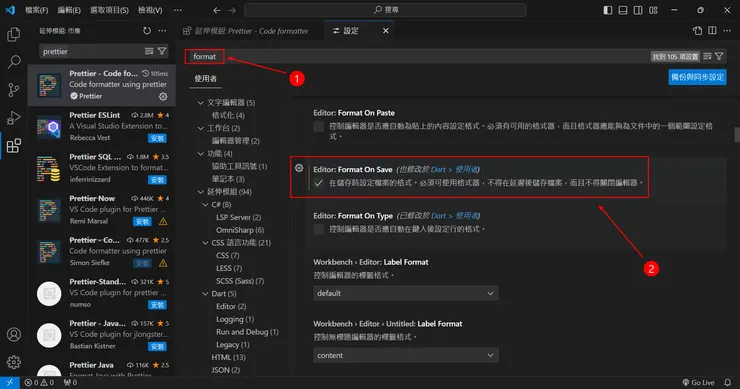The height and width of the screenshot is (389, 740).
Task: Collapse the CSS 語言功能 (21) section
Action: click(x=205, y=243)
